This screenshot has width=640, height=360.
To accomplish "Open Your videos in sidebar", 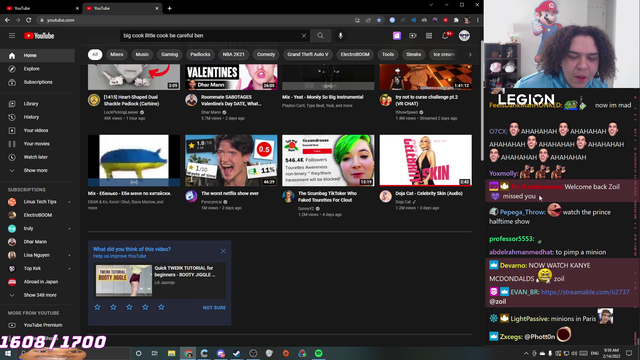I will pos(37,131).
